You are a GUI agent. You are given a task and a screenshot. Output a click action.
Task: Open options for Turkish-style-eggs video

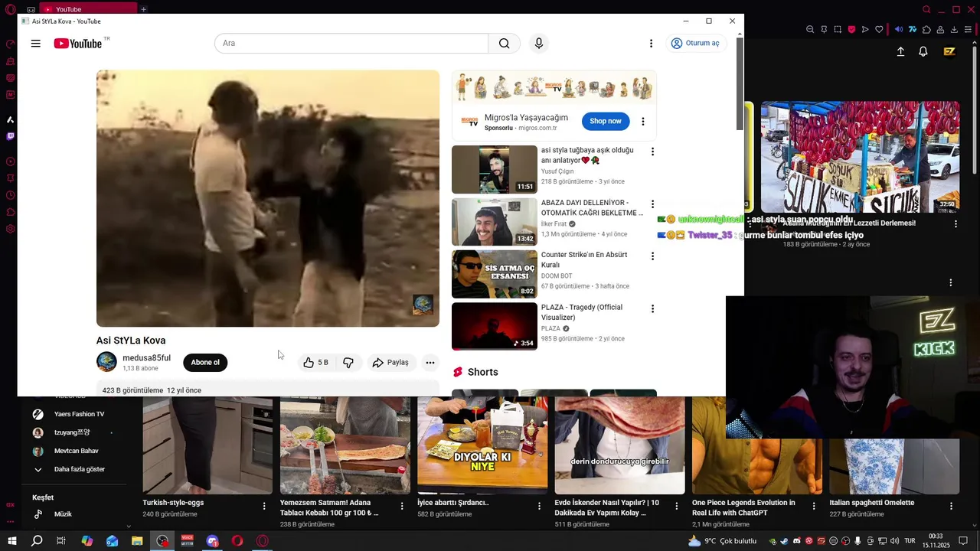tap(264, 506)
